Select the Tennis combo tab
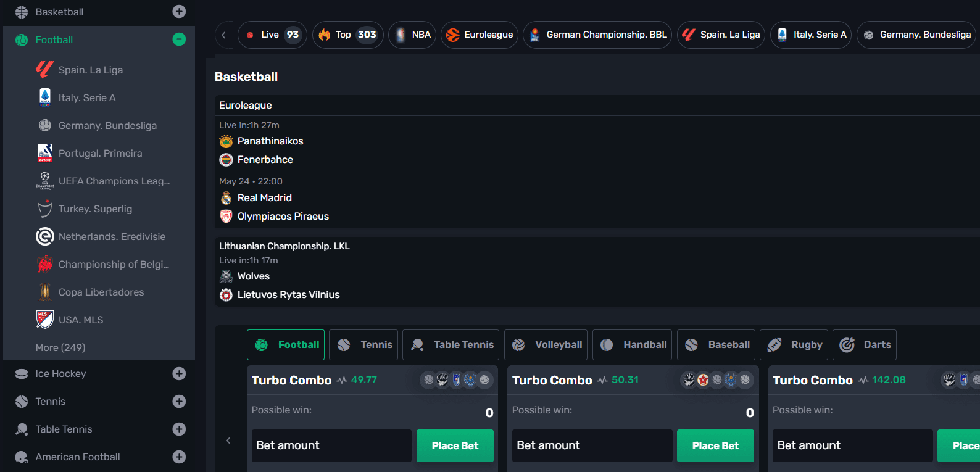 [x=363, y=345]
